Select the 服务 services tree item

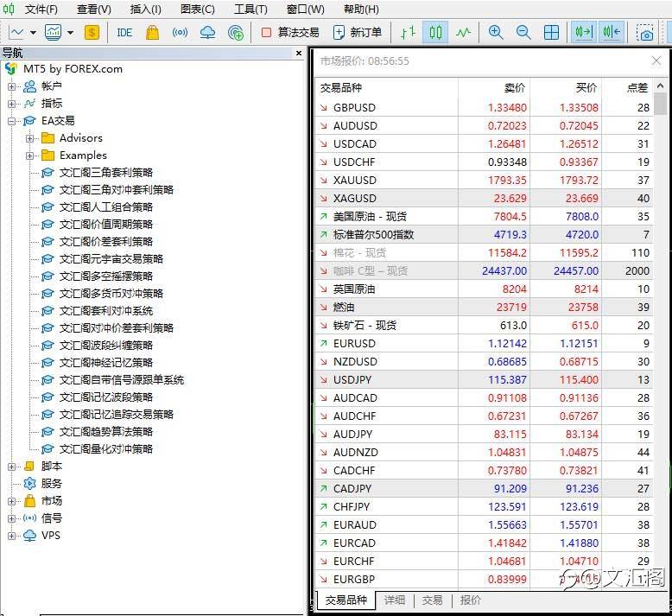pos(52,484)
